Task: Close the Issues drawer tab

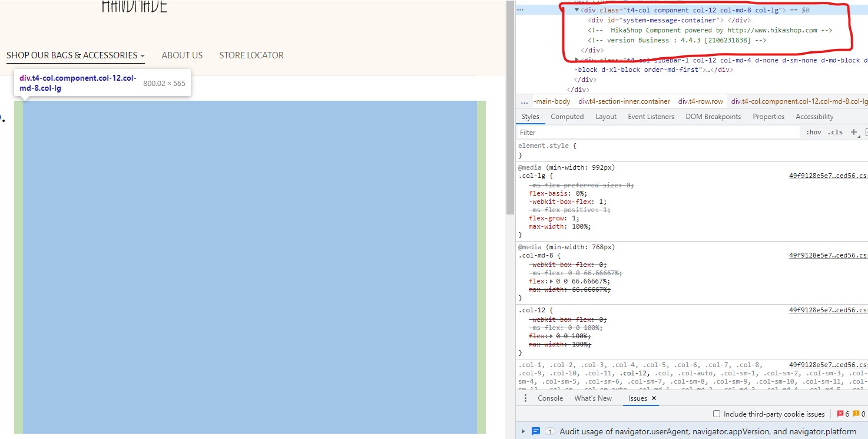Action: pos(654,398)
